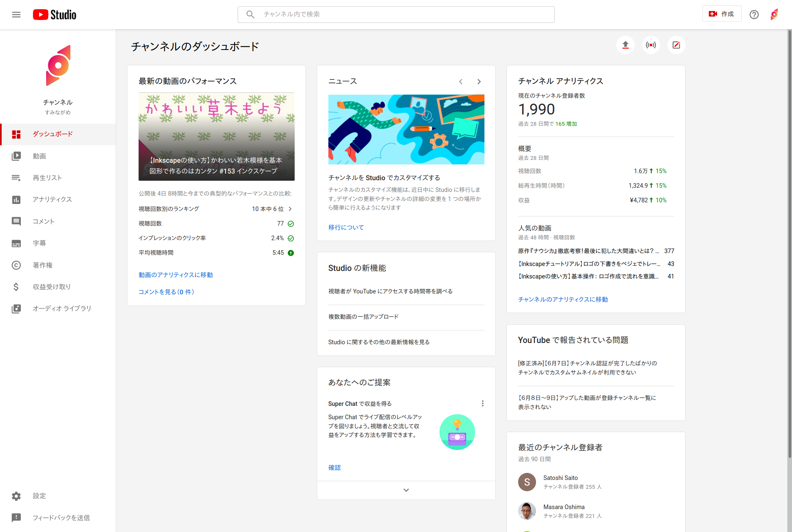Click the feedback exclamation icon
Viewport: 792px width, 532px height.
pyautogui.click(x=16, y=518)
